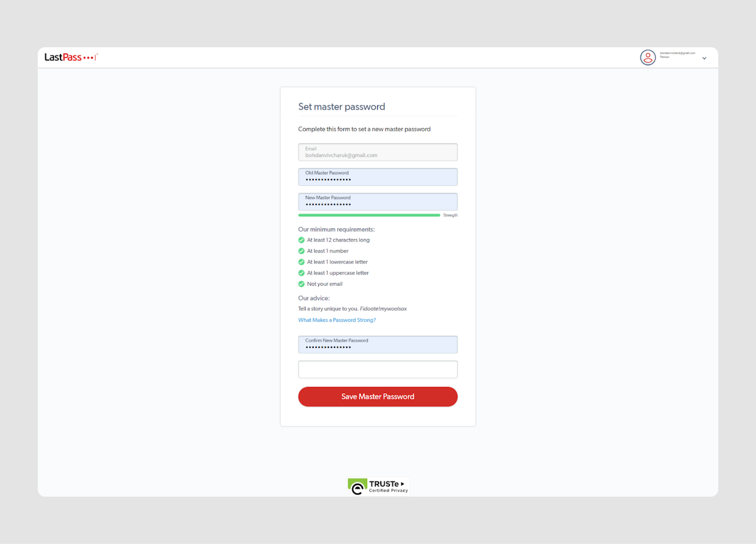Click 'At least 1 number' text
The image size is (756, 544).
(328, 251)
